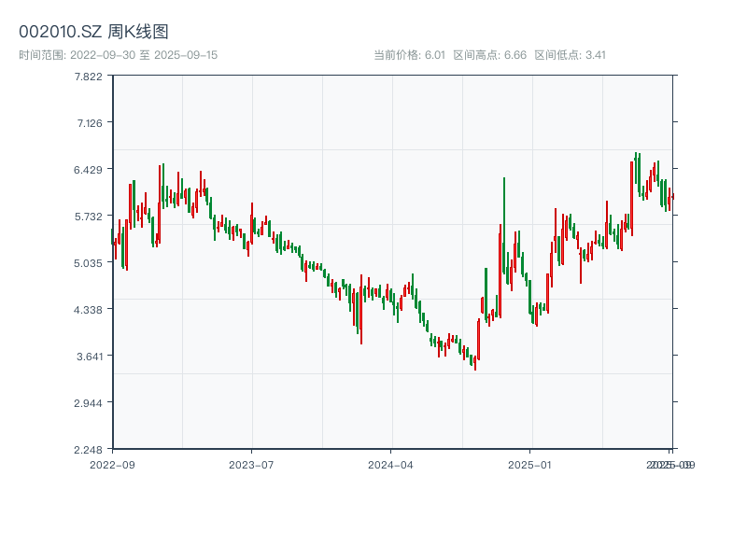Click y-axis label 3.641

[90, 357]
